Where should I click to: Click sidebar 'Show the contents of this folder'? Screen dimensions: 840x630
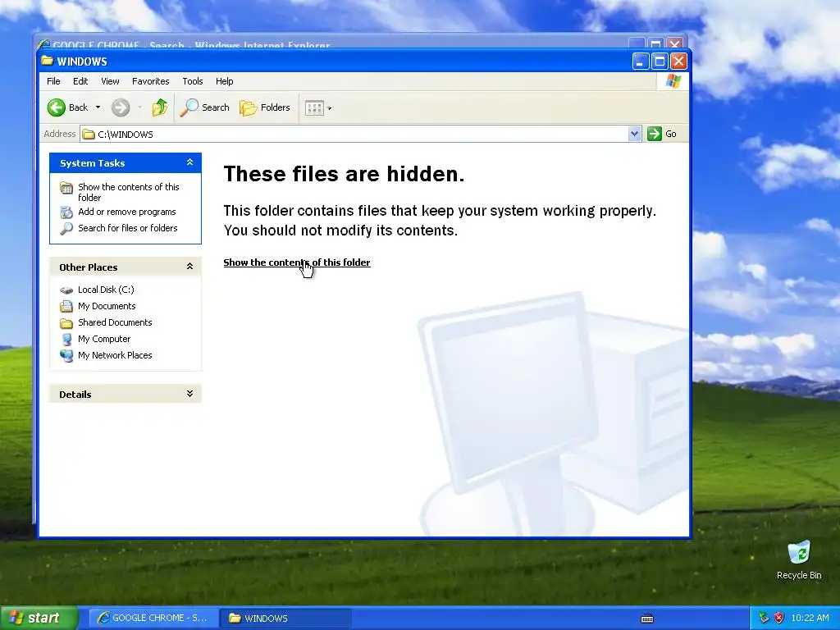[129, 192]
